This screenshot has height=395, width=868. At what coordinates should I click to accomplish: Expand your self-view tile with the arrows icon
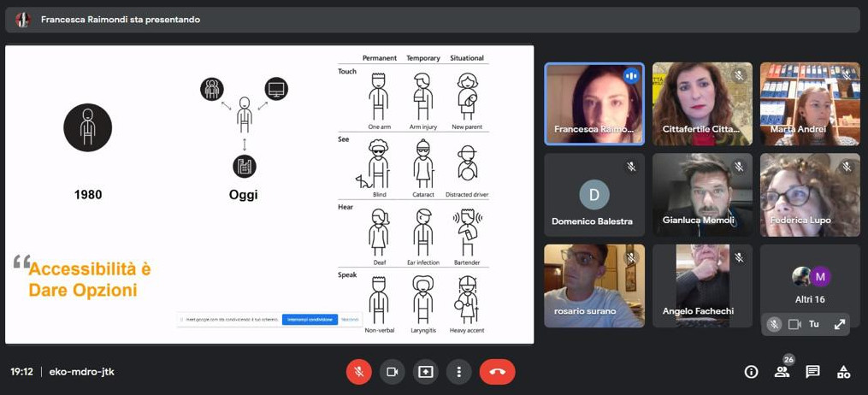[x=840, y=324]
